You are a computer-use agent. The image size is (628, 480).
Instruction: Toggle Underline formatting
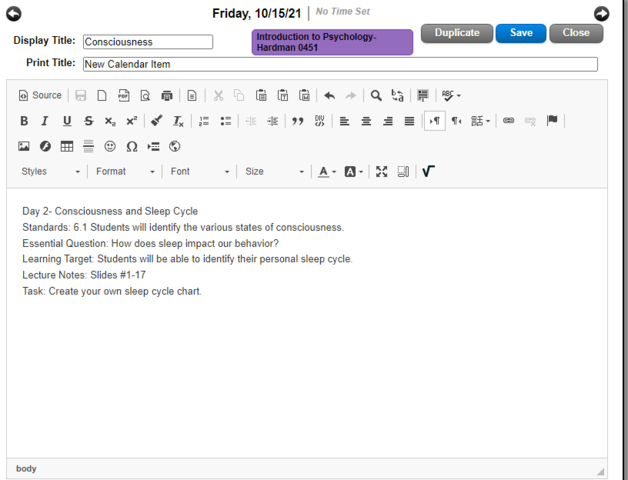click(x=67, y=121)
